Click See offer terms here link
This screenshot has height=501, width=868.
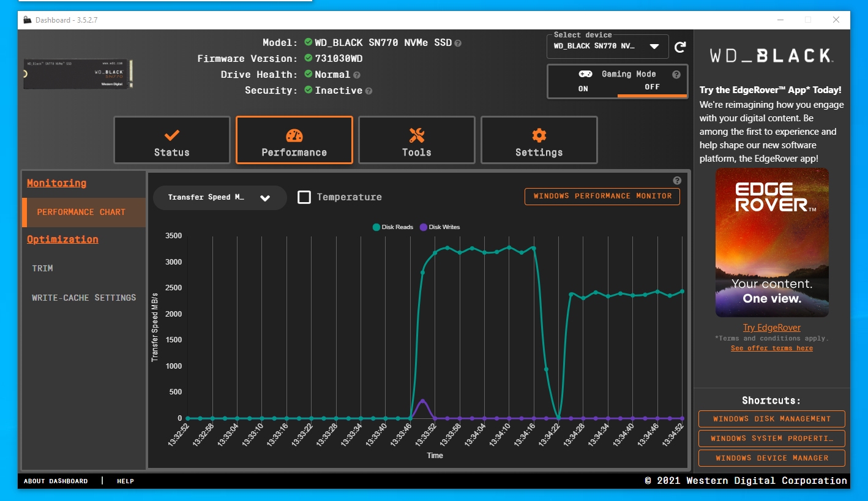point(771,348)
